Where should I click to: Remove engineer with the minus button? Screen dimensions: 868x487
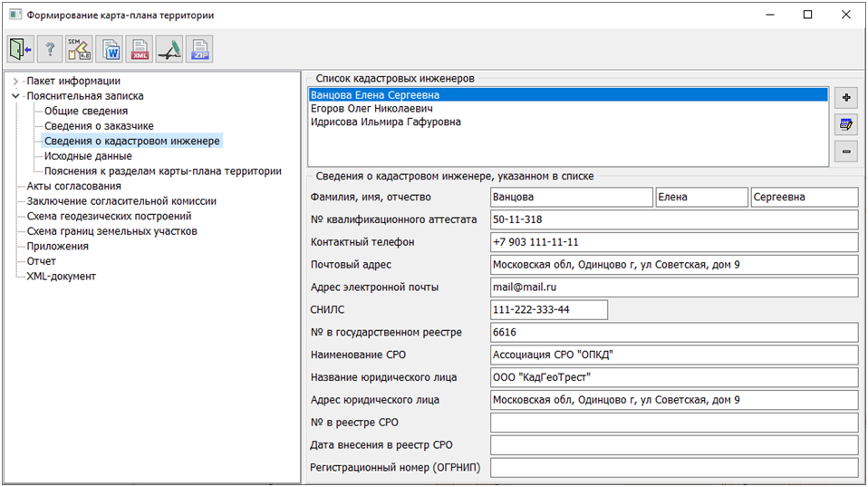pyautogui.click(x=847, y=152)
